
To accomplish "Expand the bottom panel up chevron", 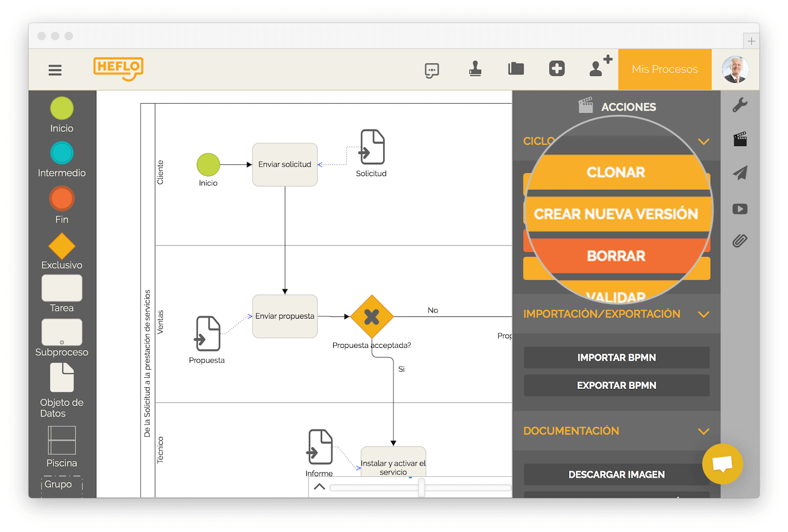I will 320,487.
